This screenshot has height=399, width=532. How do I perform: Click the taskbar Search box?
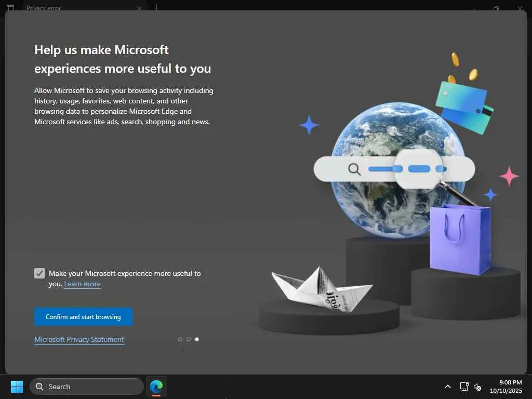pos(87,387)
